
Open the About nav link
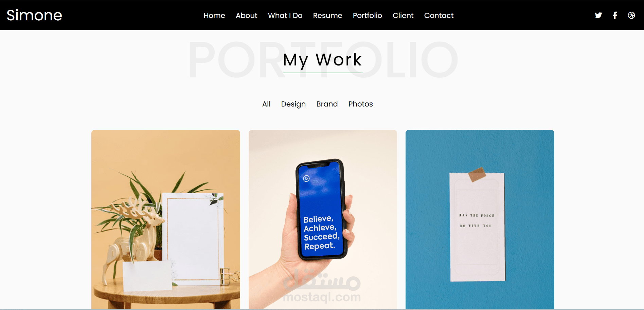pos(247,16)
